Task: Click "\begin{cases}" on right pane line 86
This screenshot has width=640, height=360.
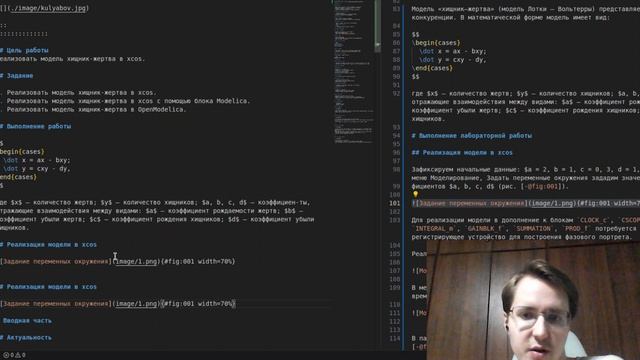Action: (436, 42)
